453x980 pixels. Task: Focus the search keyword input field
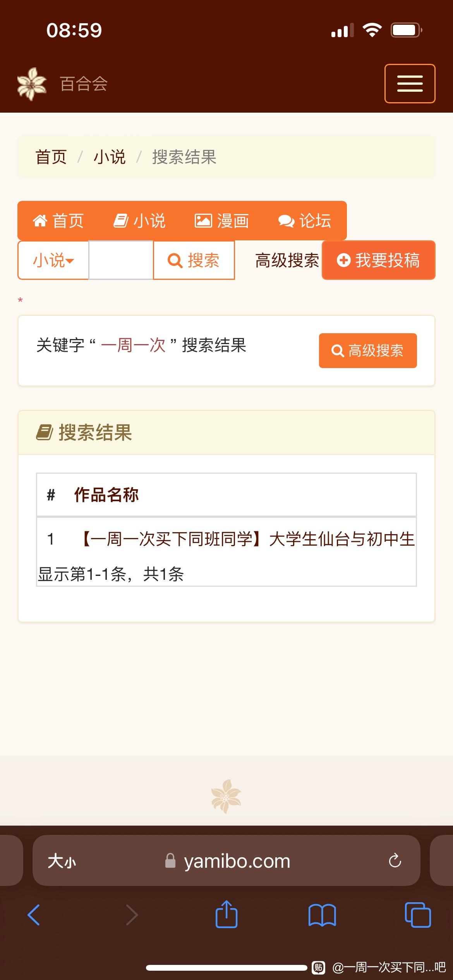click(121, 260)
